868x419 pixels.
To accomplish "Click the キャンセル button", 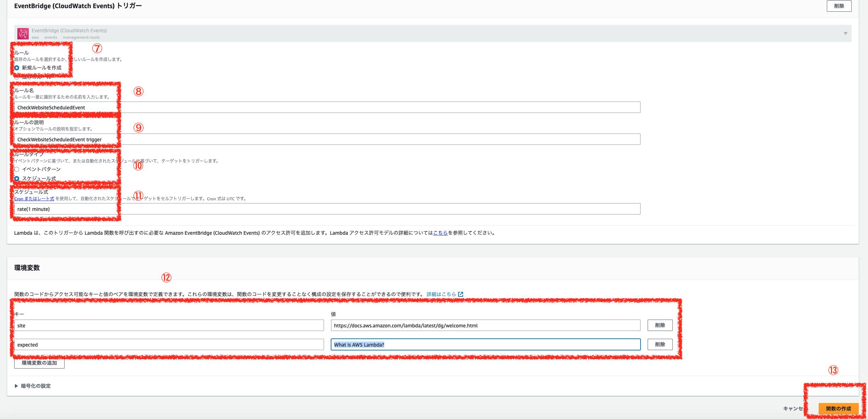I will coord(795,409).
